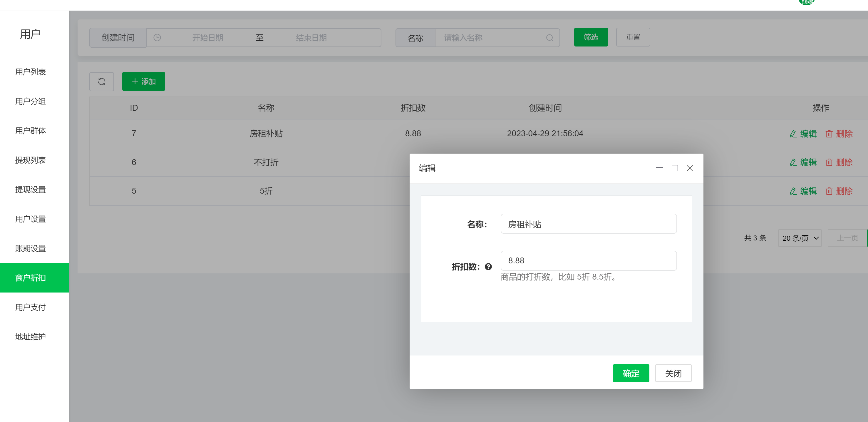Click inside the 折扣数 value field
Screen dimensions: 868x422
tap(588, 260)
